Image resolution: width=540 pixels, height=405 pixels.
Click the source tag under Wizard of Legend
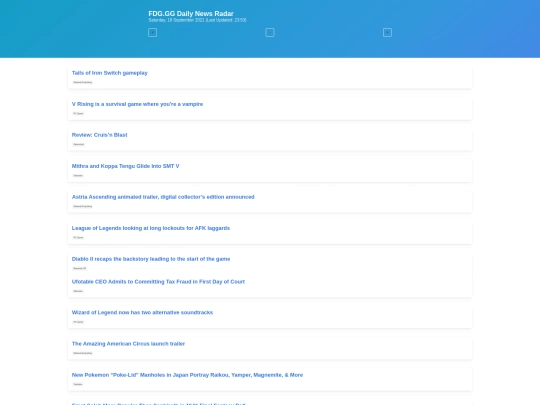tap(78, 322)
